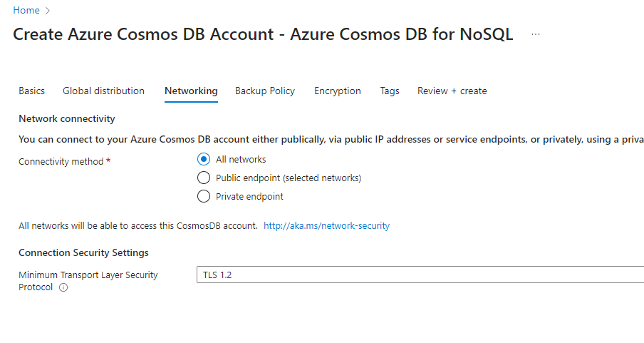Viewport: 644px width, 343px height.
Task: Select the Networking tab
Action: (191, 91)
